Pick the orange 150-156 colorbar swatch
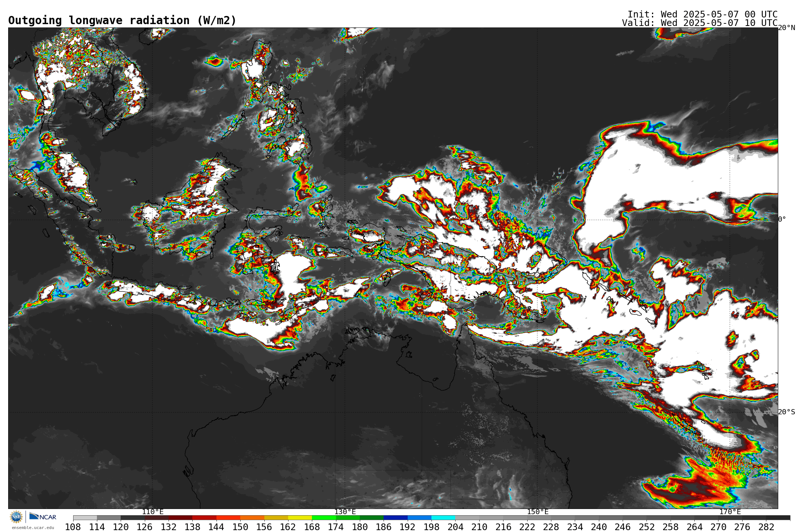Screen dimensions: 802x532 pos(252,518)
